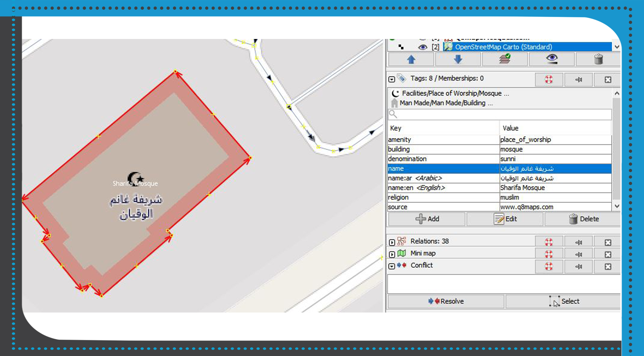Click the Tags panel tag icon
This screenshot has height=356, width=644.
coord(401,78)
